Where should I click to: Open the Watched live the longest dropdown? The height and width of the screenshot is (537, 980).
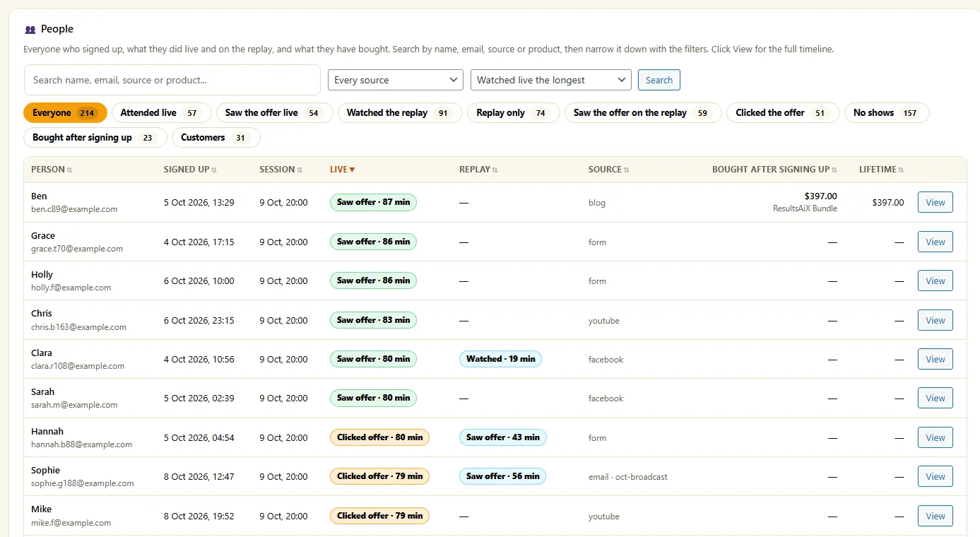551,80
